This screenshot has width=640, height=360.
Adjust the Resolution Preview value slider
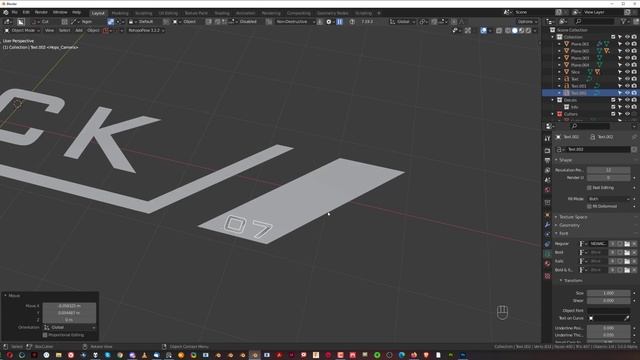coord(608,170)
